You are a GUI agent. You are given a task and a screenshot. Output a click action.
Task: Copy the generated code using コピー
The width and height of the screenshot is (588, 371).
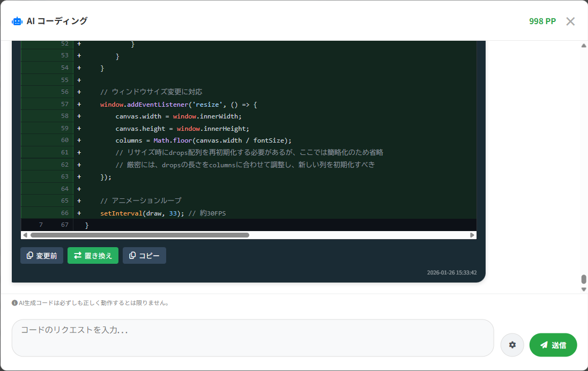(144, 255)
